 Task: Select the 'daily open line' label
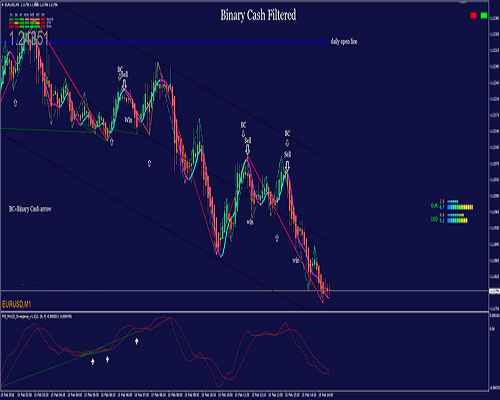click(x=344, y=42)
